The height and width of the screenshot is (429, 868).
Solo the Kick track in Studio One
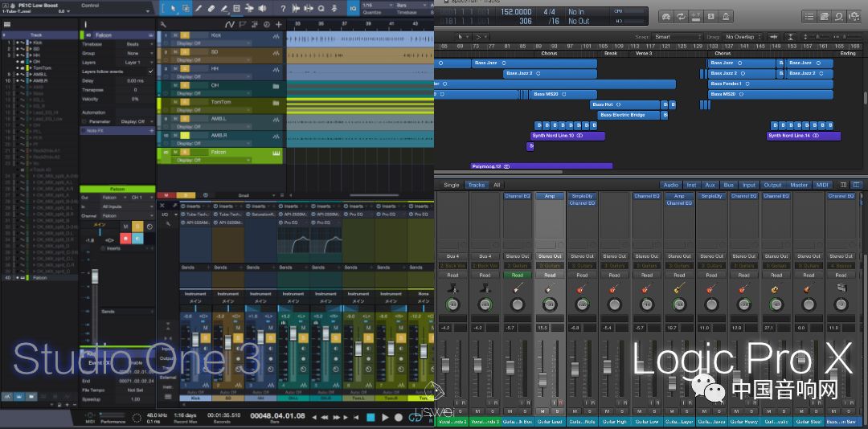(x=184, y=35)
